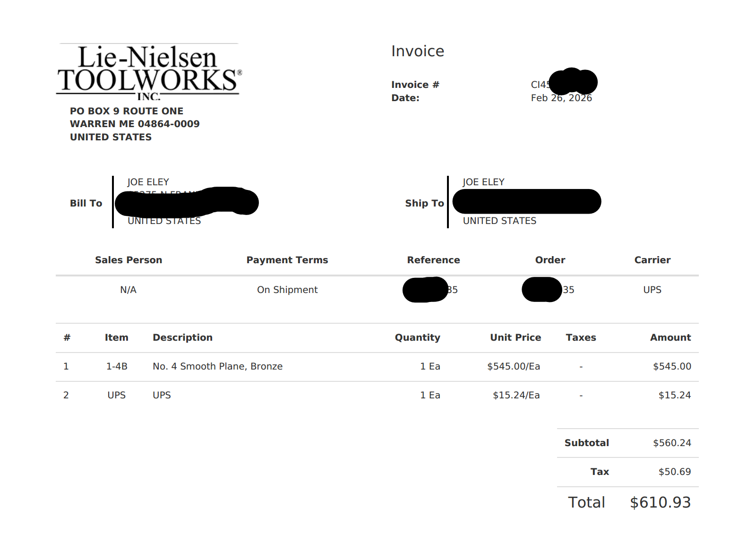Select item code '1-4B'

click(117, 366)
